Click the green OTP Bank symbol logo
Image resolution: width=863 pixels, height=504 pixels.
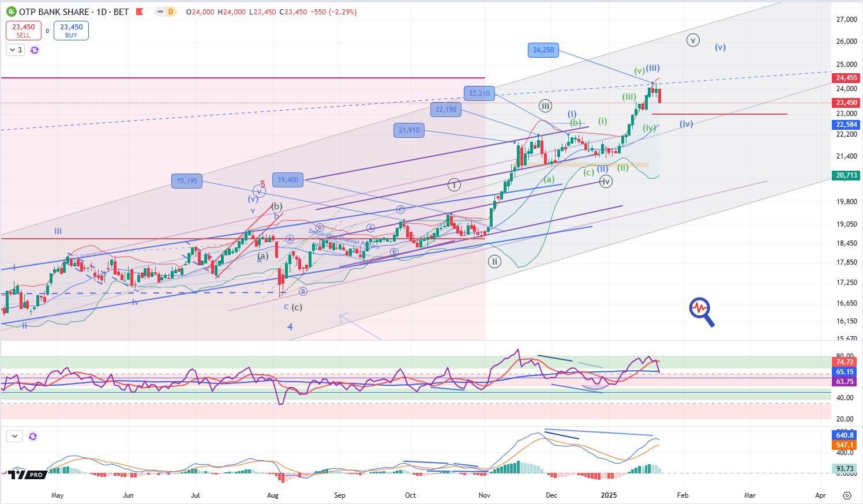pos(11,12)
